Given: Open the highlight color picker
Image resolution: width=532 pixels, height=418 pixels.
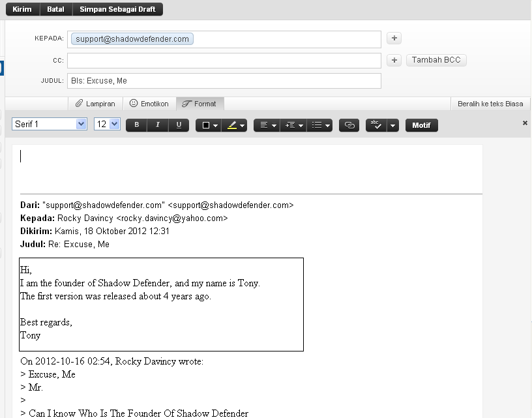Looking at the screenshot, I should coord(235,125).
